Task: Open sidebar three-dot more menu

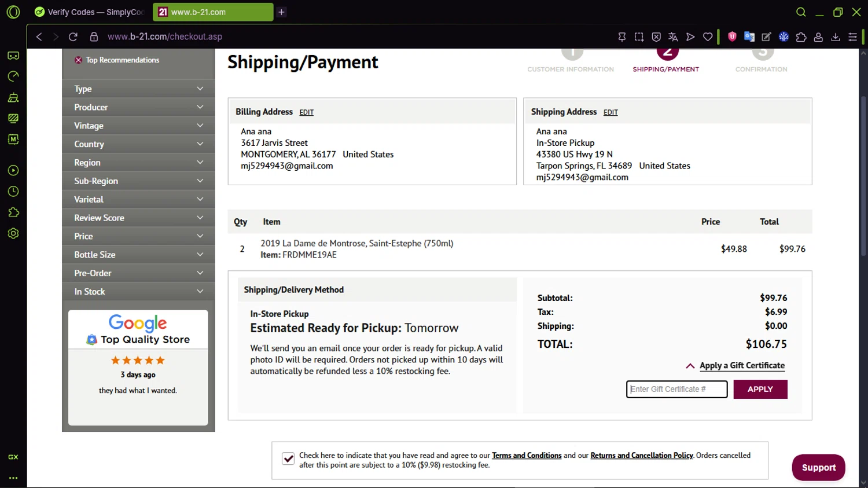Action: tap(13, 478)
